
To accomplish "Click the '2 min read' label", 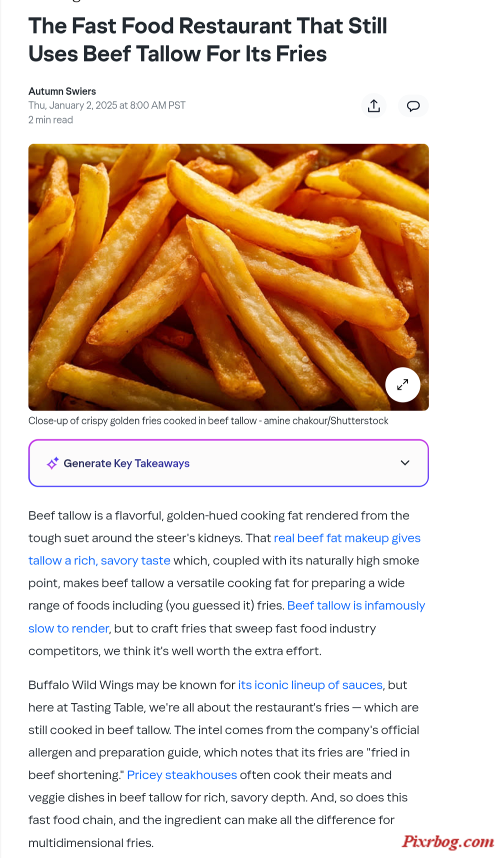I will pos(50,120).
